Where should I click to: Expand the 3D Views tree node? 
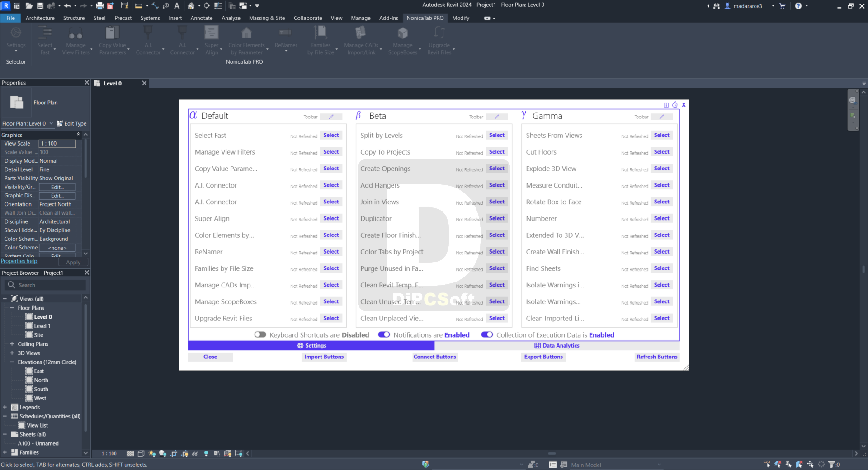coord(12,353)
